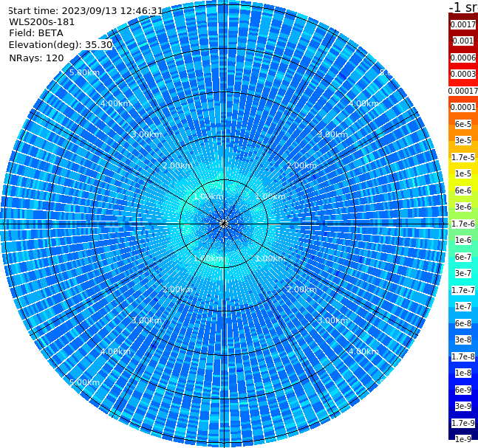Click the 3.00km ring label in lower-left quadrant
478x448 pixels.
146,320
